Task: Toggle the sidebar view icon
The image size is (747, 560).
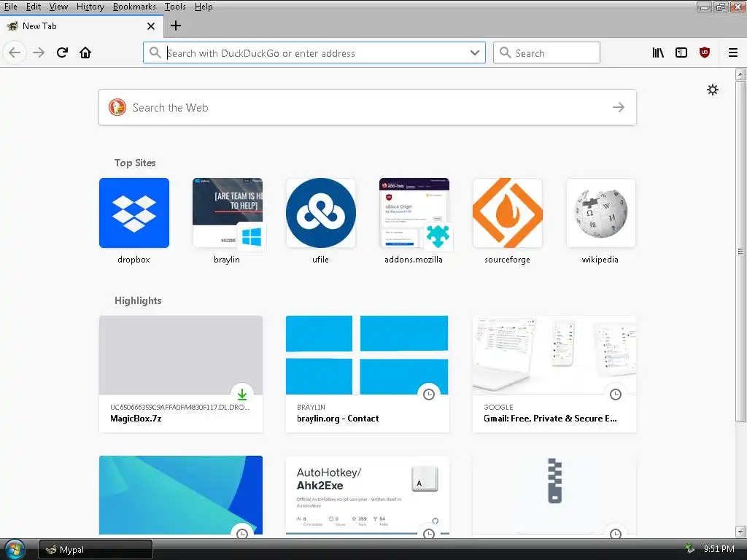Action: 681,52
